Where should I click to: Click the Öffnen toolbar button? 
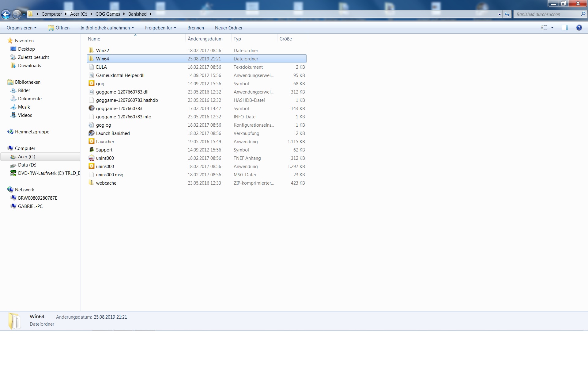(x=59, y=28)
